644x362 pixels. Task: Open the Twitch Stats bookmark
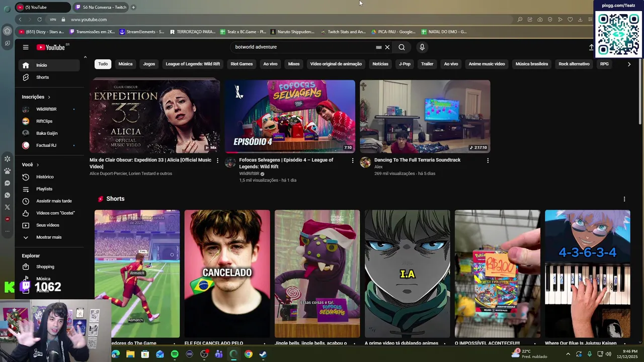[x=343, y=32]
